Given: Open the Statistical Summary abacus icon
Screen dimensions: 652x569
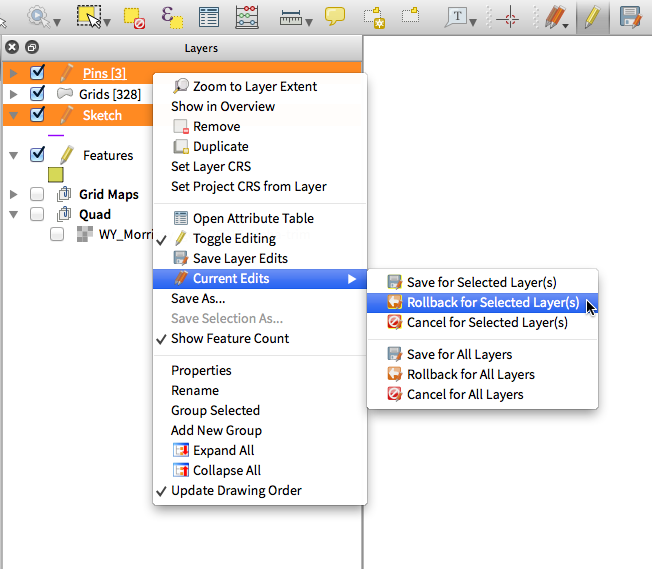Looking at the screenshot, I should pyautogui.click(x=246, y=16).
